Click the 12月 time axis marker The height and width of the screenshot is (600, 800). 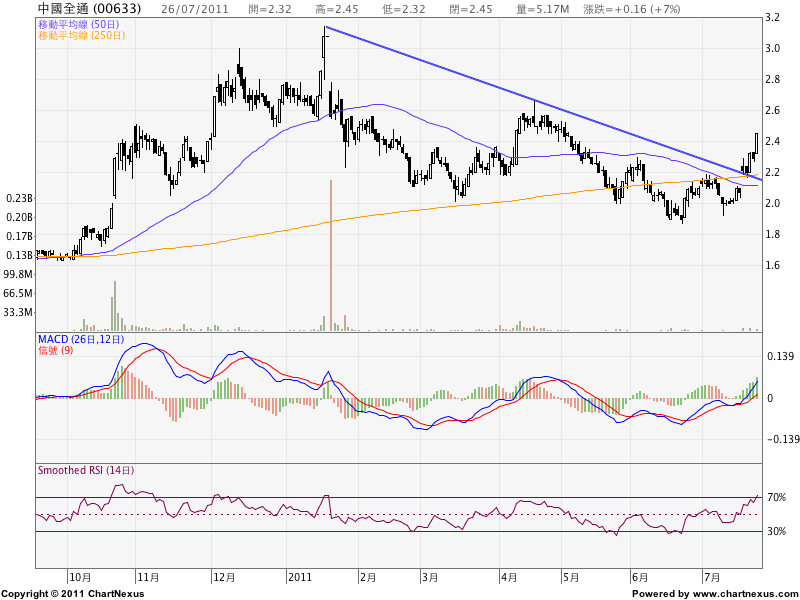point(224,578)
